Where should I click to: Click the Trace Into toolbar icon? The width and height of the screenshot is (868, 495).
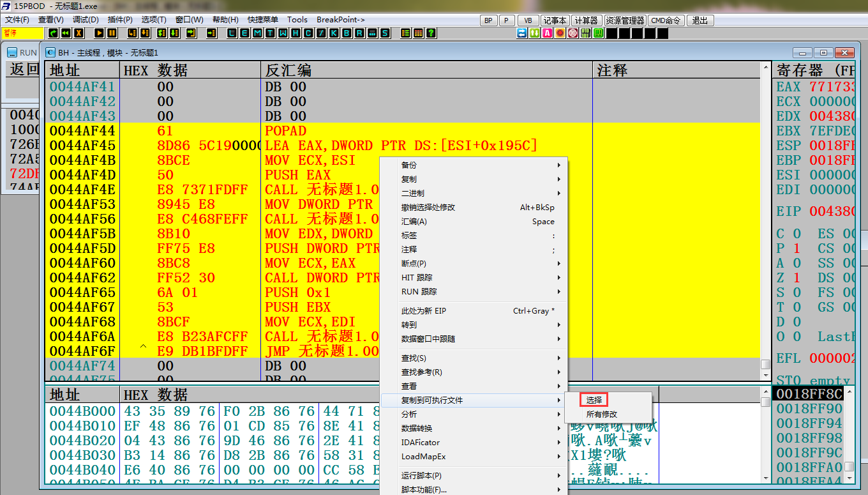[161, 33]
